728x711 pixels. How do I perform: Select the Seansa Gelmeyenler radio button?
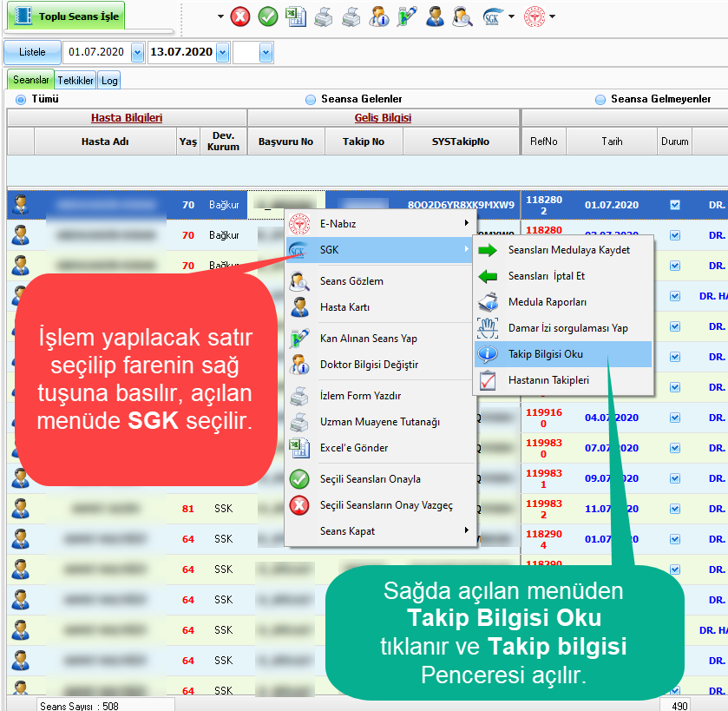tap(600, 99)
